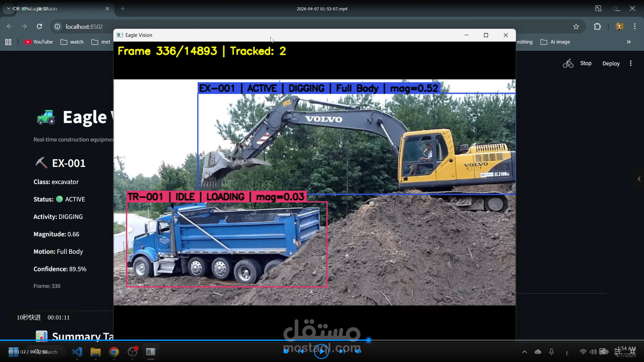Open the Streamlit three-dot options menu
The image size is (644, 362).
(631, 63)
